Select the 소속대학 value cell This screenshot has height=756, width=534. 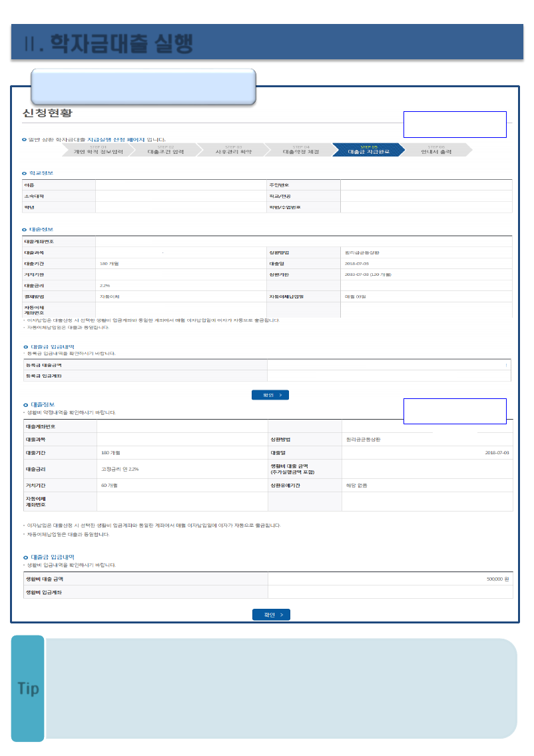(180, 196)
